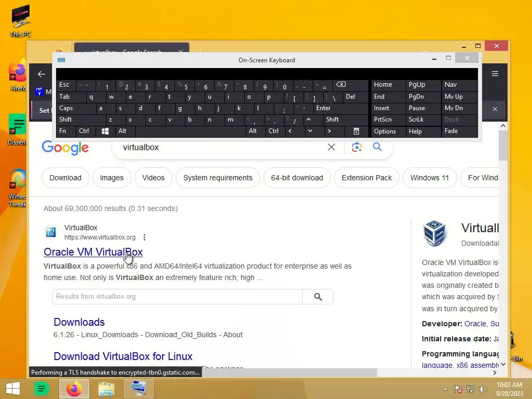The image size is (532, 399).
Task: Click the Firefox vertical scrollbar thumb
Action: [x=503, y=145]
